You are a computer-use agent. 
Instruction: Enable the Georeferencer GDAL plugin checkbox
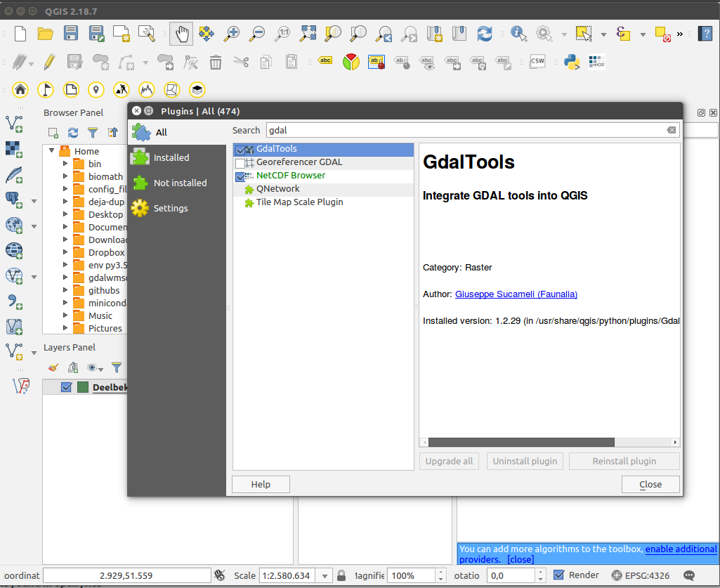tap(240, 163)
